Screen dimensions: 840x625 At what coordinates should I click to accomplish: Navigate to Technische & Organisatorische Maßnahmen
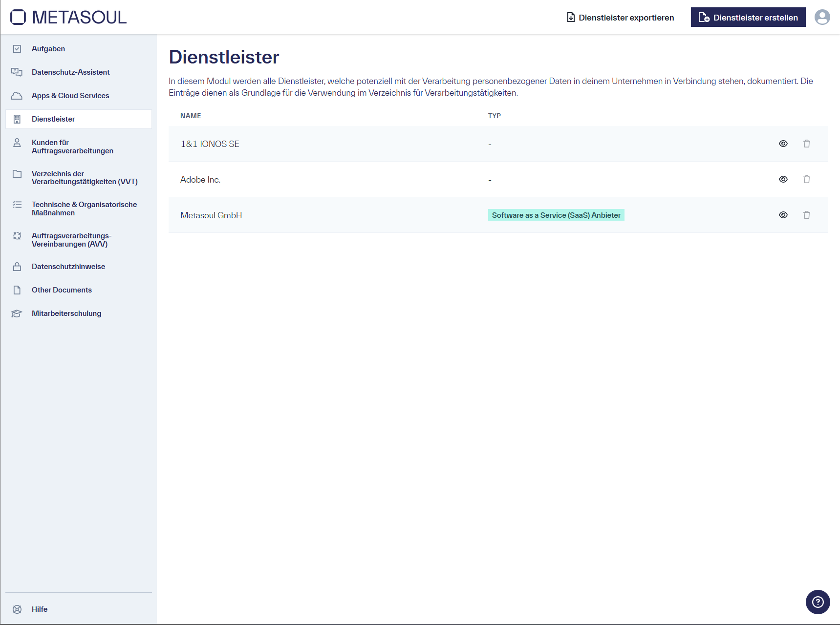point(84,208)
